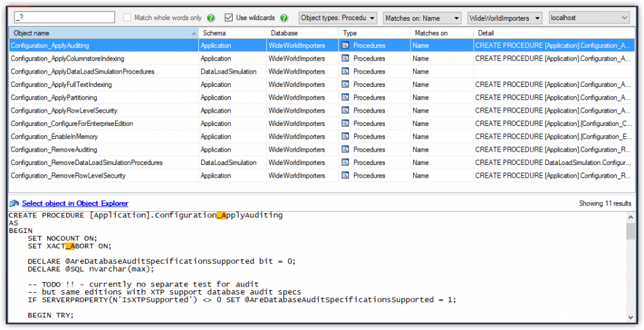Click procedure icon in Configuration_ApplyAuditing row

tap(345, 45)
